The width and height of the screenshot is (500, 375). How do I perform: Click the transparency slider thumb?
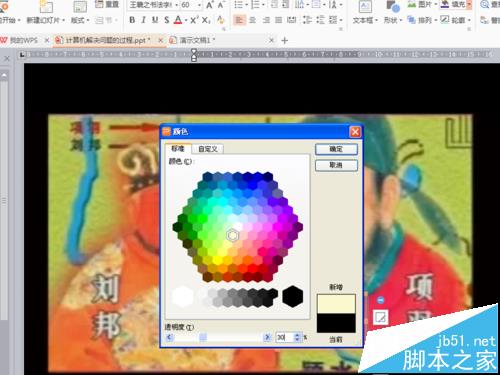(x=203, y=337)
